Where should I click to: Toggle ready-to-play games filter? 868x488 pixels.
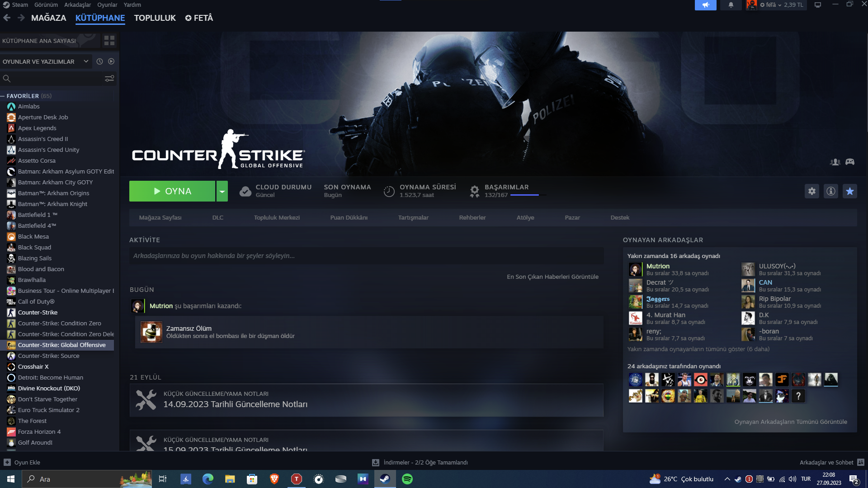(111, 61)
